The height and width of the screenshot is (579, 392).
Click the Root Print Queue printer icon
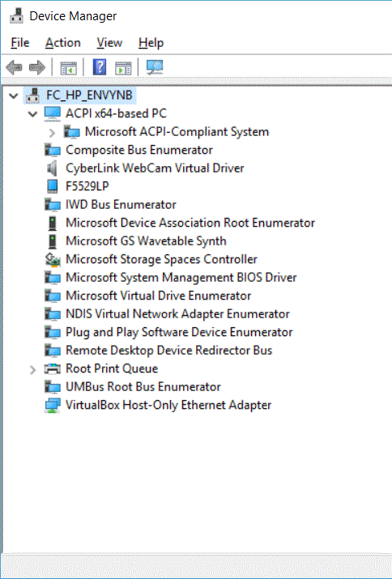[x=53, y=368]
